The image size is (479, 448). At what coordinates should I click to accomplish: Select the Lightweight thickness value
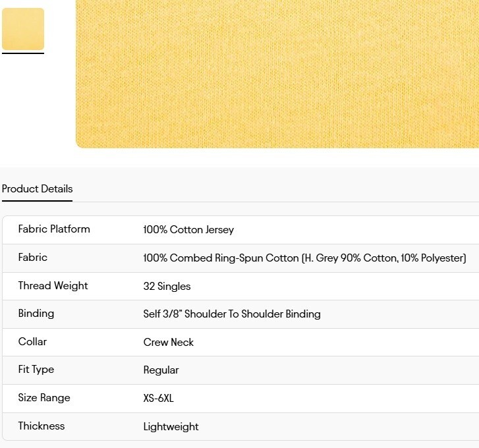(x=171, y=427)
